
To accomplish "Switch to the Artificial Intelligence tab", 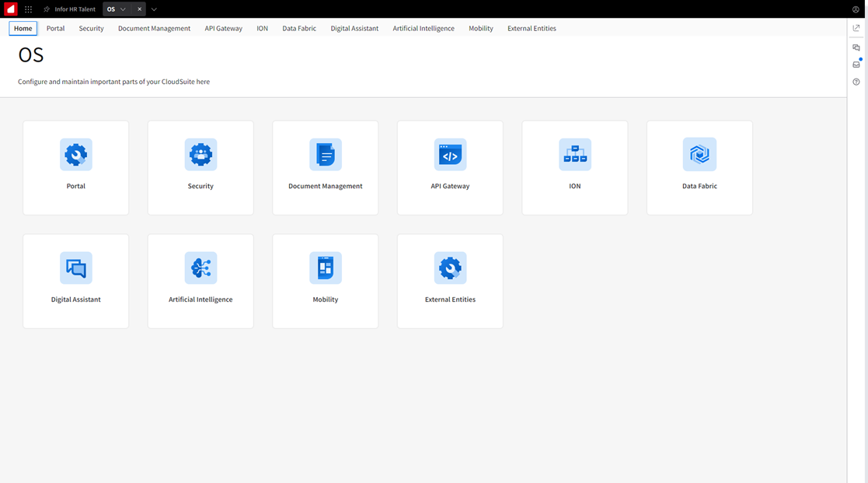I will coord(424,28).
